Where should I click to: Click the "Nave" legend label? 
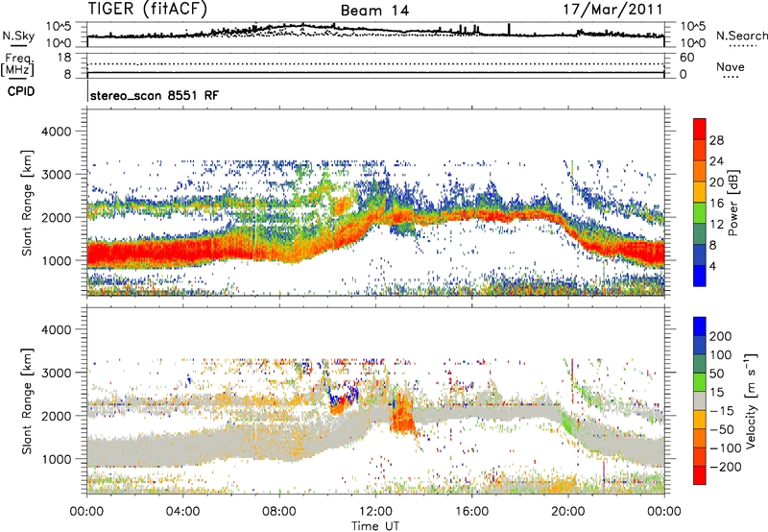pos(731,67)
